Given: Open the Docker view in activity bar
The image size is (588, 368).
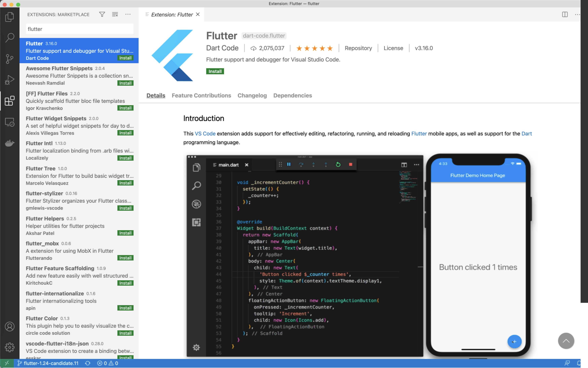Looking at the screenshot, I should pyautogui.click(x=9, y=143).
